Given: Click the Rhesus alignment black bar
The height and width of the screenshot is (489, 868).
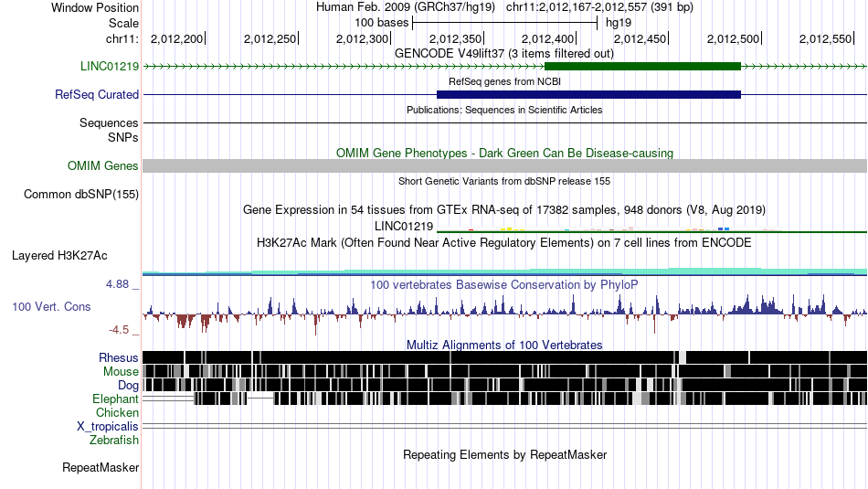Looking at the screenshot, I should pyautogui.click(x=504, y=357).
